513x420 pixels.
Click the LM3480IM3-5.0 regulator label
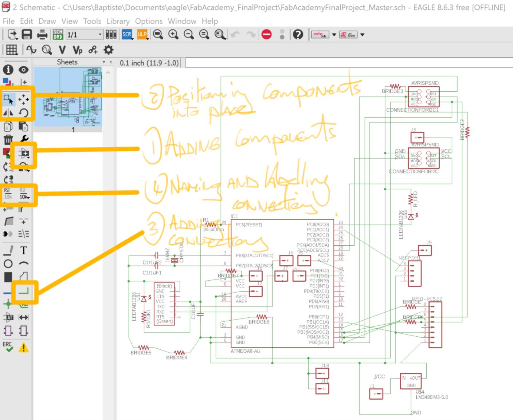[432, 397]
